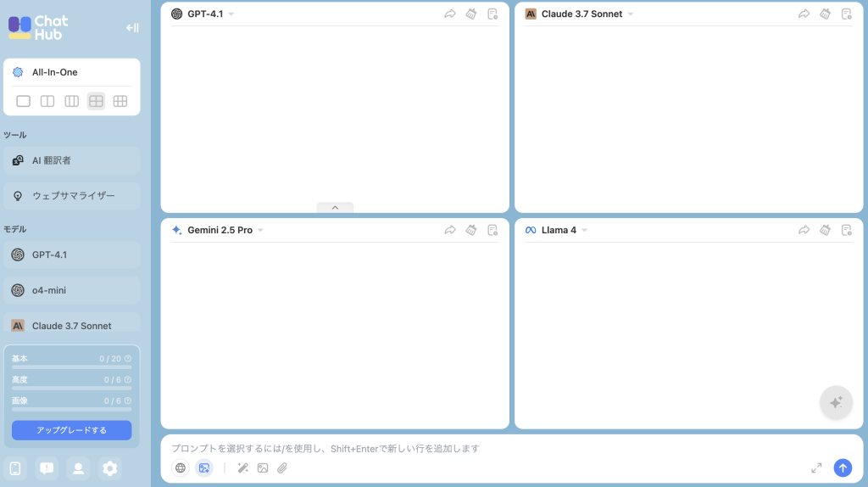Select the three-column layout icon
This screenshot has width=868, height=487.
pos(71,102)
